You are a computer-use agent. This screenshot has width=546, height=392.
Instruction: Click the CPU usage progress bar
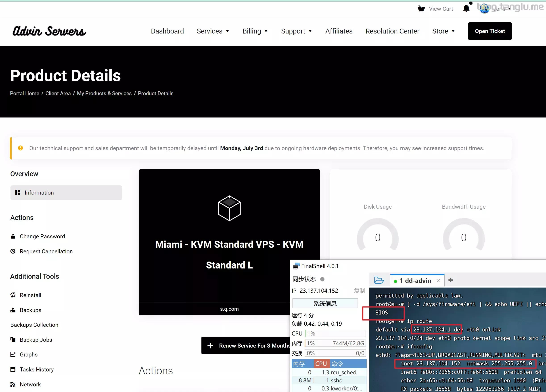point(335,333)
